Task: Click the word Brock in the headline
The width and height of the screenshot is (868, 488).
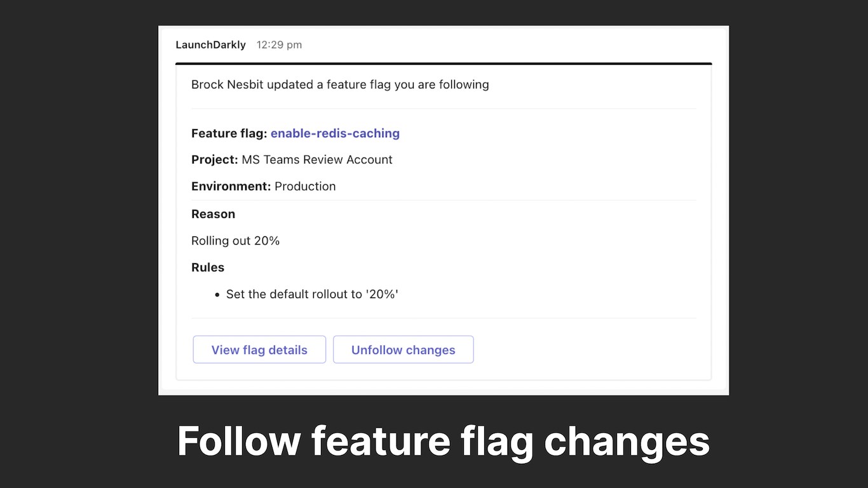Action: tap(207, 85)
